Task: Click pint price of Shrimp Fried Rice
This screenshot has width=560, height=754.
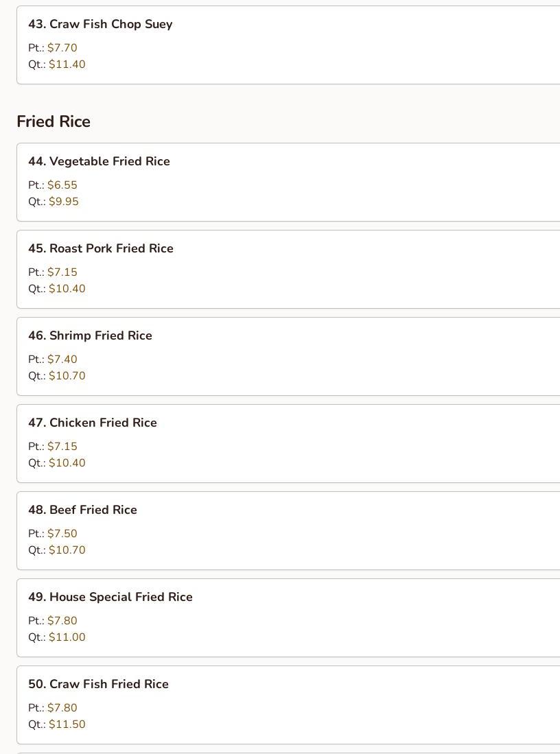Action: [x=62, y=360]
